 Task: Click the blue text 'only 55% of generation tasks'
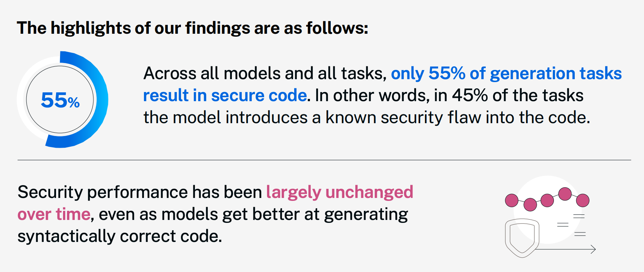pyautogui.click(x=506, y=73)
